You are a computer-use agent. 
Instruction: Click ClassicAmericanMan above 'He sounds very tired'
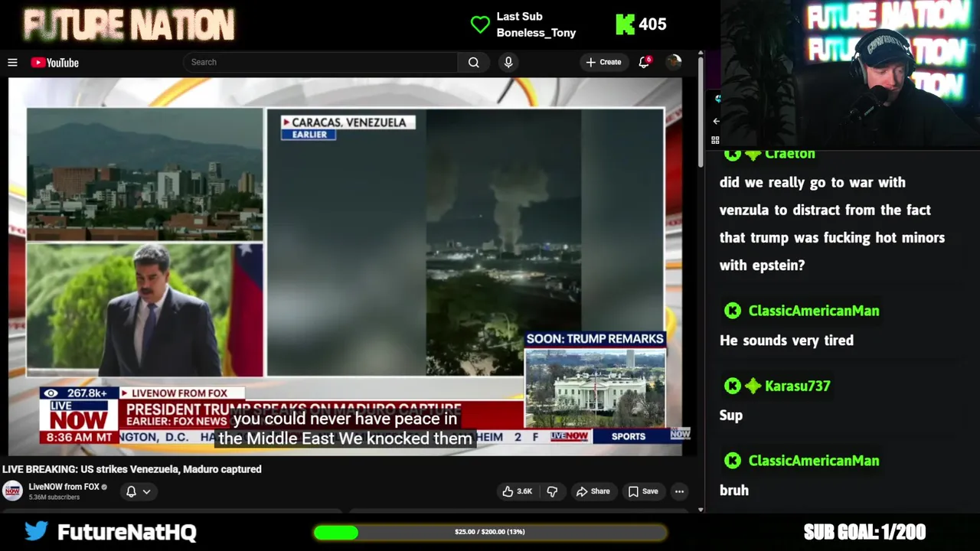[x=813, y=311]
